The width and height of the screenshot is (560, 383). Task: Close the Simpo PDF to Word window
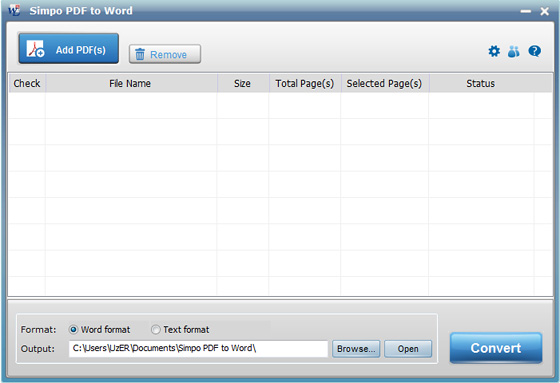[x=544, y=11]
